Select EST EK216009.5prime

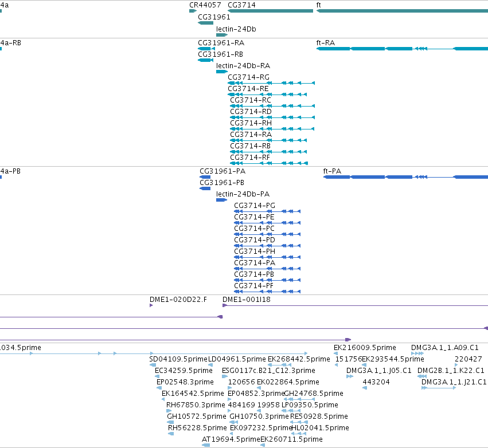336,353
